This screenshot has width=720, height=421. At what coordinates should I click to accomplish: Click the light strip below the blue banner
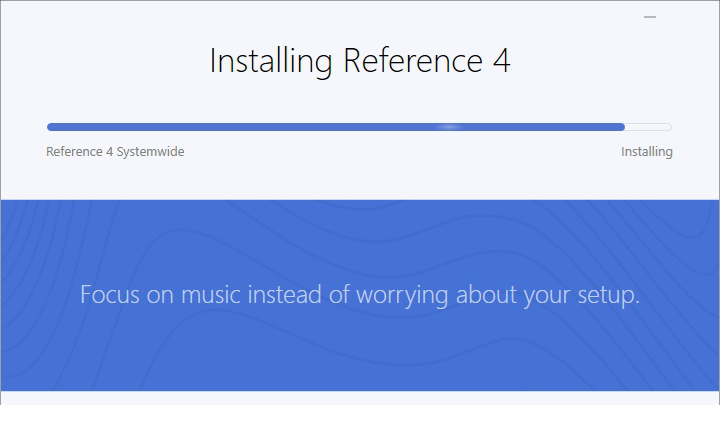point(360,398)
